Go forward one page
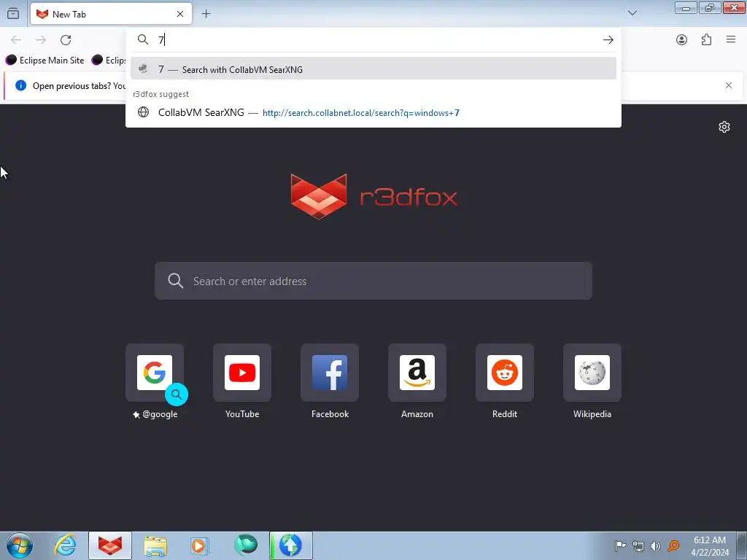 click(x=41, y=40)
